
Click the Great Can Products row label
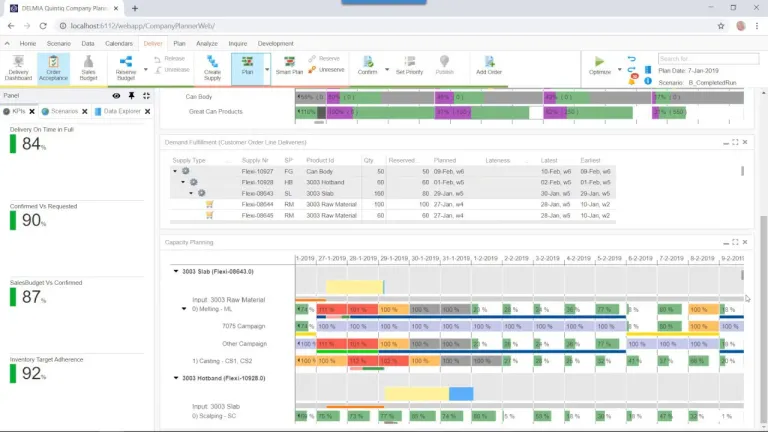(x=216, y=111)
